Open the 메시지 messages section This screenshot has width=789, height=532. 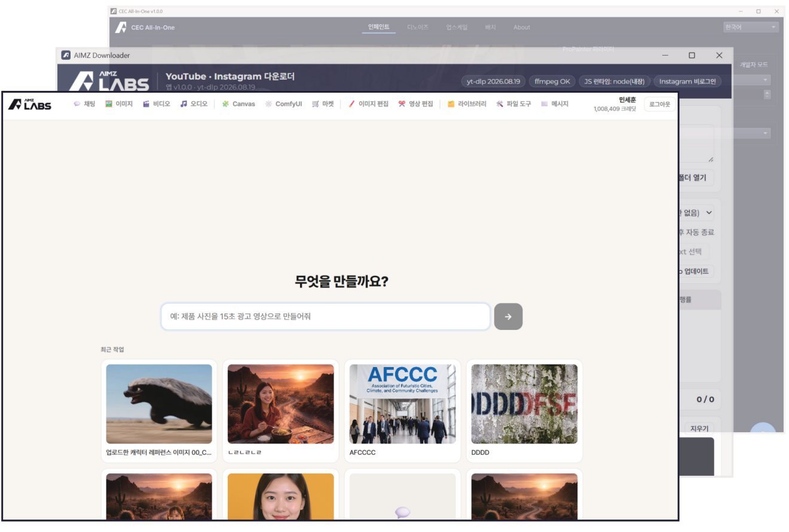coord(554,104)
